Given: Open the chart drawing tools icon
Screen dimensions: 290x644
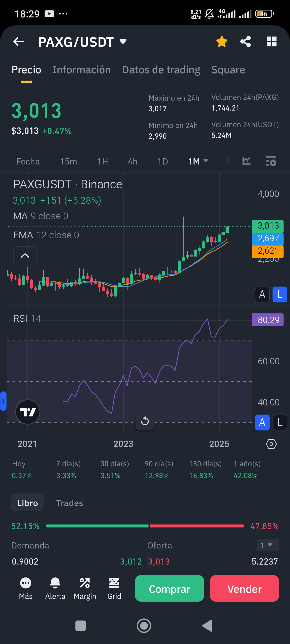Looking at the screenshot, I should [x=246, y=161].
